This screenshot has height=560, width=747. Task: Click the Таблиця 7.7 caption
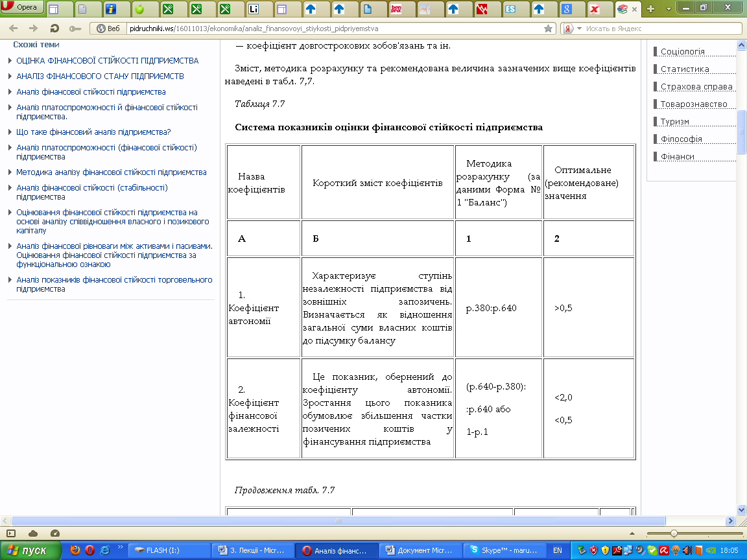pos(259,104)
